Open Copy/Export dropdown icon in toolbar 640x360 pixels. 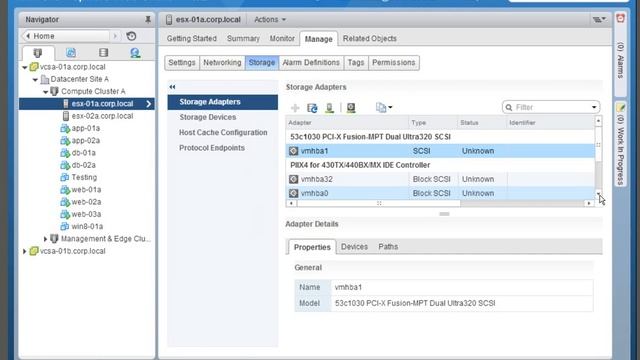[x=384, y=108]
